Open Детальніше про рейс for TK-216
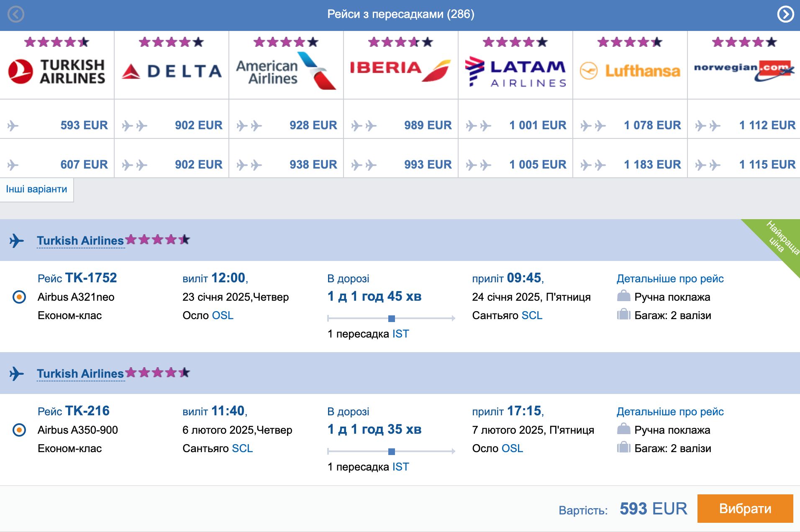This screenshot has height=532, width=800. (x=670, y=412)
